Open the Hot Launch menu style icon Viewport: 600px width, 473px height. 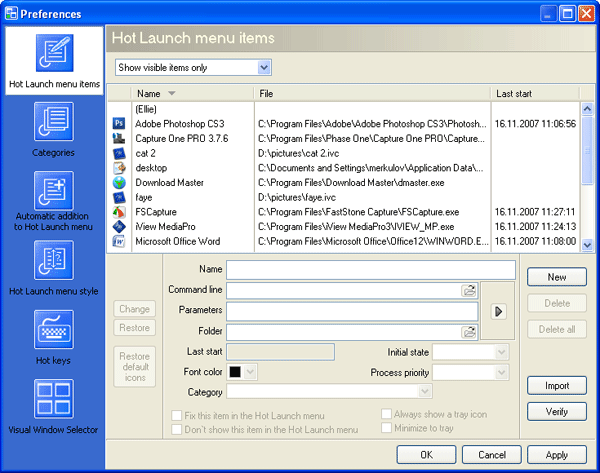[54, 260]
